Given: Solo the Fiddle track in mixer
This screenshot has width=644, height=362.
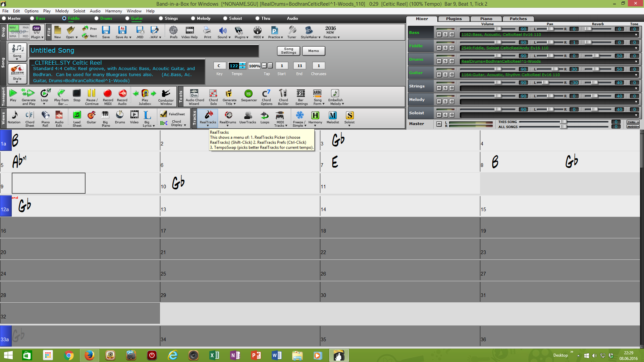Looking at the screenshot, I should pos(445,48).
